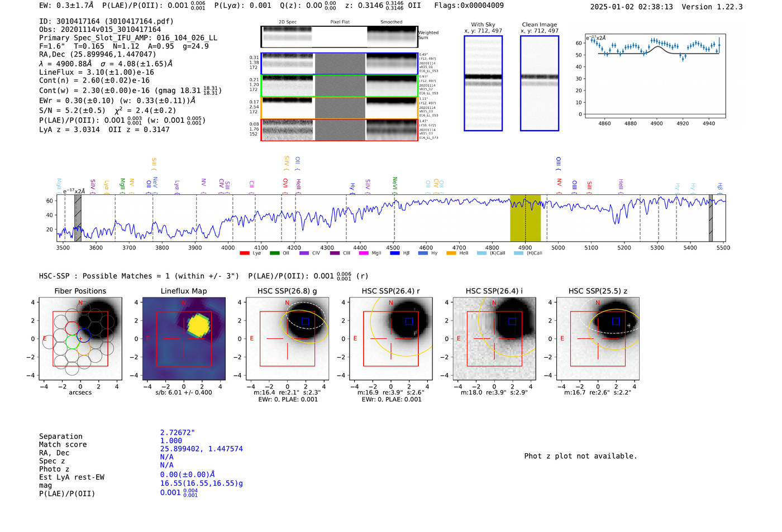This screenshot has height=532, width=782.
Task: Click the orange fiber circle in Fiber Positions
Action: (x=84, y=349)
